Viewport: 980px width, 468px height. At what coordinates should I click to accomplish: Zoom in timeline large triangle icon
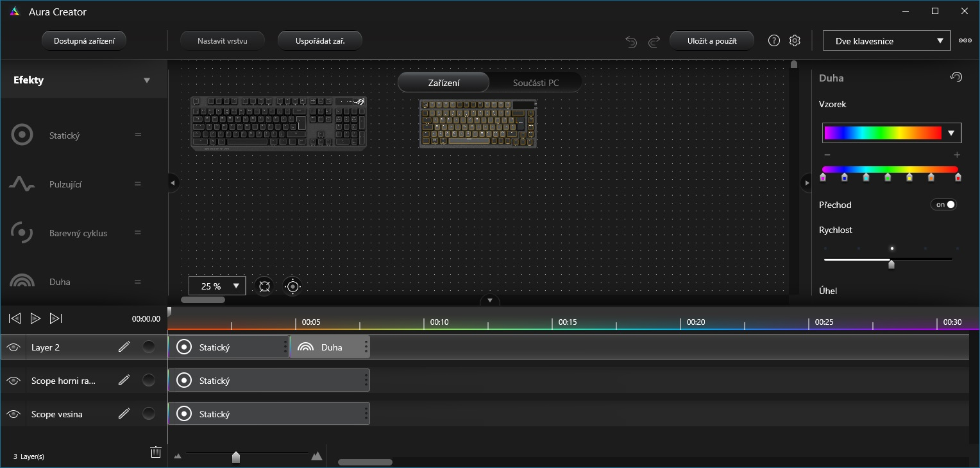316,456
